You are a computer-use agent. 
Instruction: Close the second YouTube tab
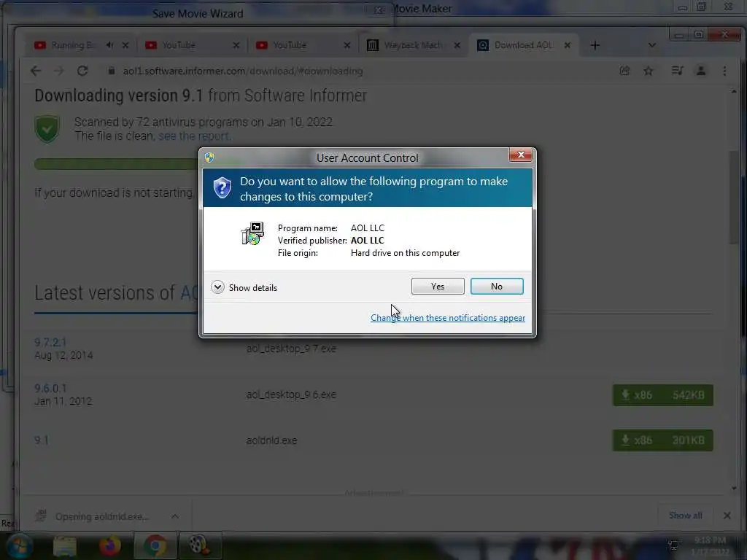coord(347,45)
